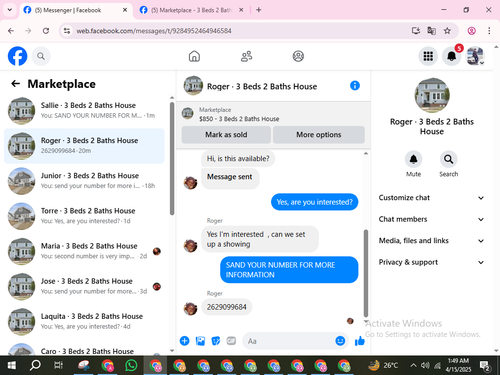Expand Privacy & support section
This screenshot has width=500, height=375.
pyautogui.click(x=431, y=262)
